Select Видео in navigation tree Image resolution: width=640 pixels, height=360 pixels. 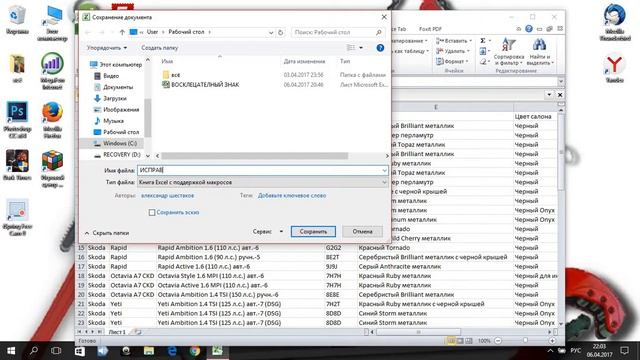tap(107, 76)
